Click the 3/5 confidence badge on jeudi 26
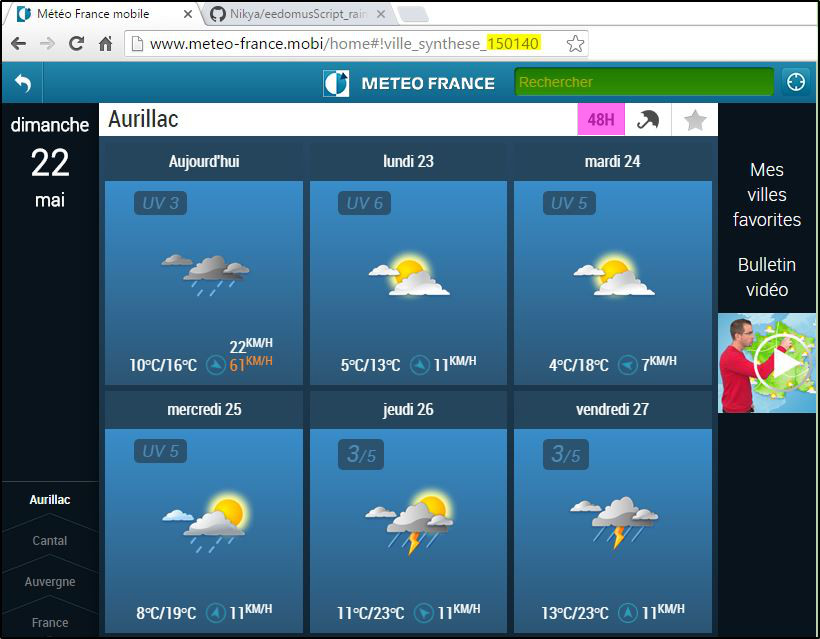This screenshot has width=820, height=639. pos(361,454)
